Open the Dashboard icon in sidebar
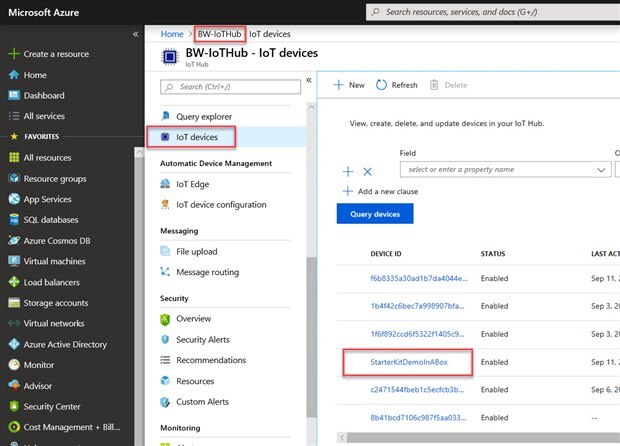Screen dimensions: 620x446 pos(14,95)
